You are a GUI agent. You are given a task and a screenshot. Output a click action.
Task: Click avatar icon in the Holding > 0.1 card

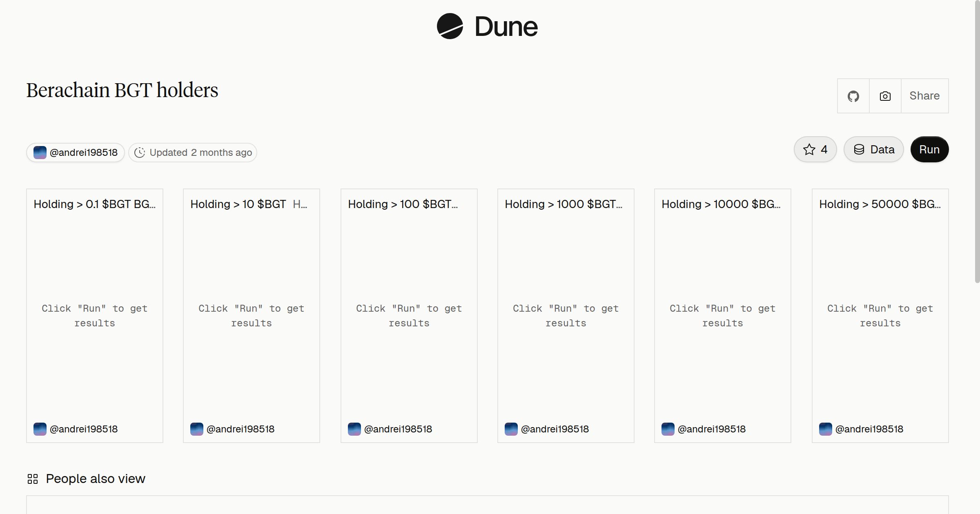tap(40, 429)
